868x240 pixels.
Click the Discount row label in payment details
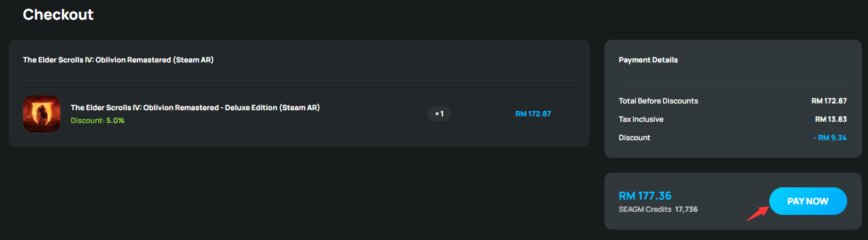(634, 138)
